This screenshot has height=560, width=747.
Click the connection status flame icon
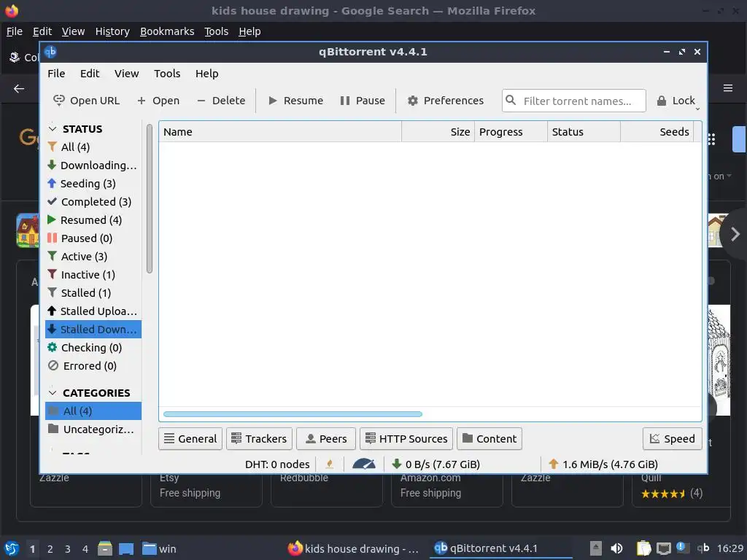point(329,464)
